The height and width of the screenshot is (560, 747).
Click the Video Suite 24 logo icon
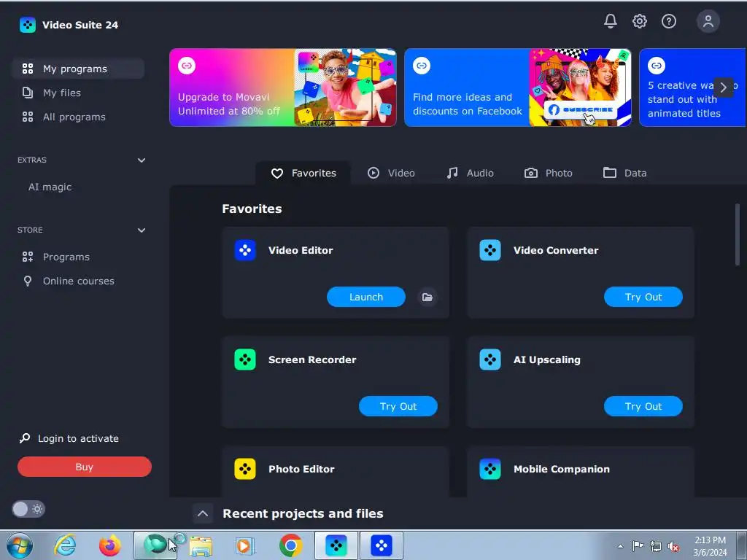pyautogui.click(x=27, y=25)
